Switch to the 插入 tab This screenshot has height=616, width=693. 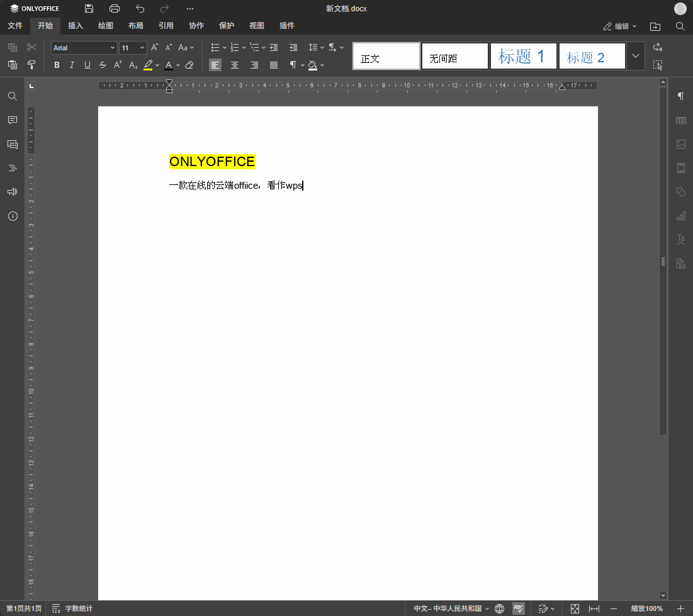click(75, 26)
